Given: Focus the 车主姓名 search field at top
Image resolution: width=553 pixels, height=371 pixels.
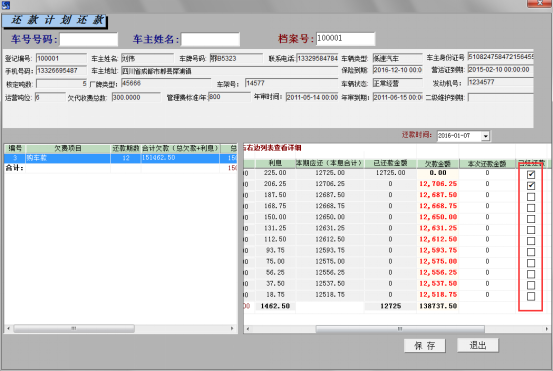Looking at the screenshot, I should coord(211,39).
